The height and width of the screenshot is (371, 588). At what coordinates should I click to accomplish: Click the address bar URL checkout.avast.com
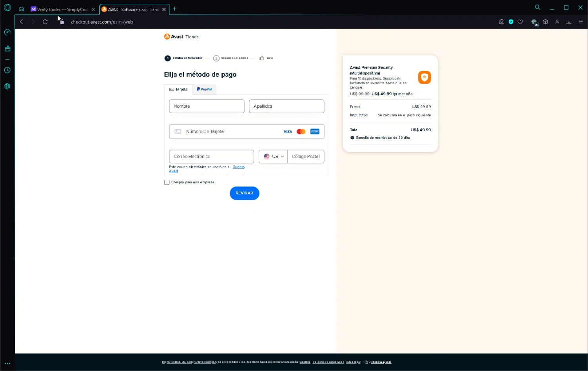[102, 22]
